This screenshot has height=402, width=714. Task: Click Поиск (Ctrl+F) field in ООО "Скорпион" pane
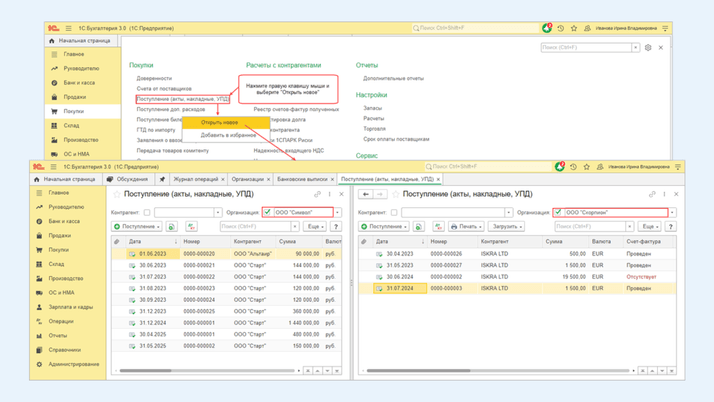pyautogui.click(x=591, y=226)
